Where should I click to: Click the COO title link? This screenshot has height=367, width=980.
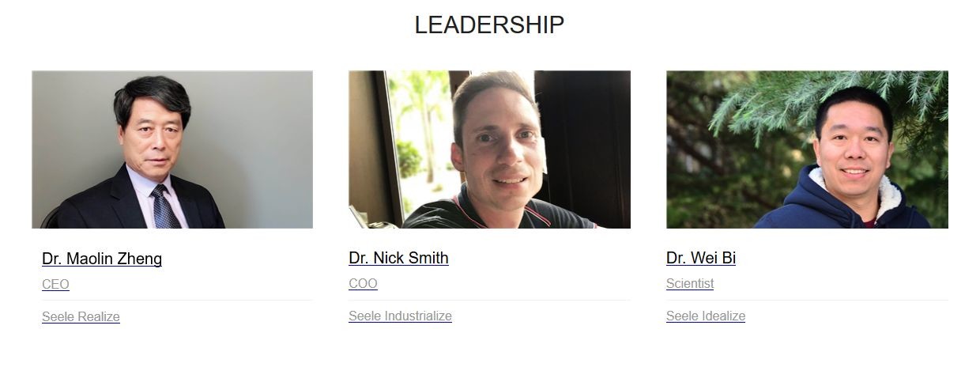pos(363,284)
